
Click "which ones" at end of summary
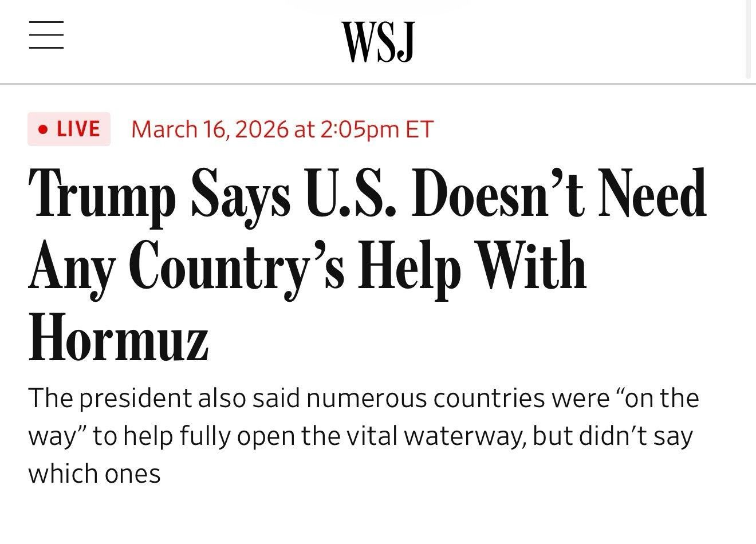[94, 474]
